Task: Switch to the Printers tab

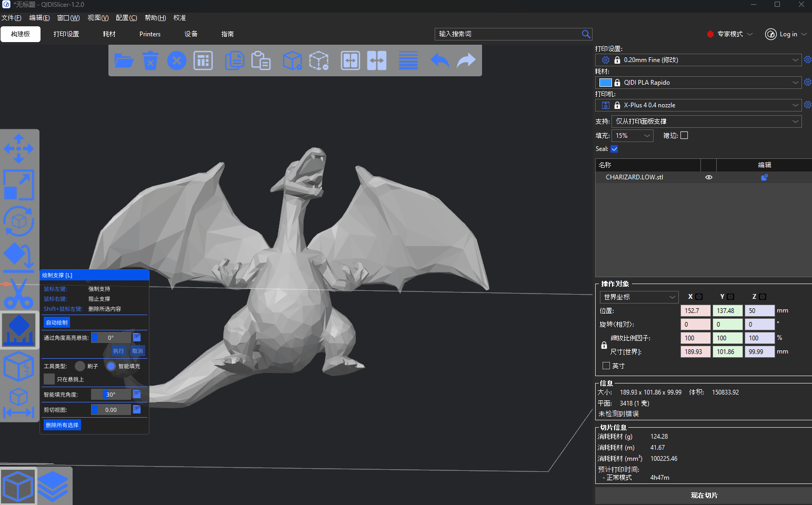Action: coord(150,34)
